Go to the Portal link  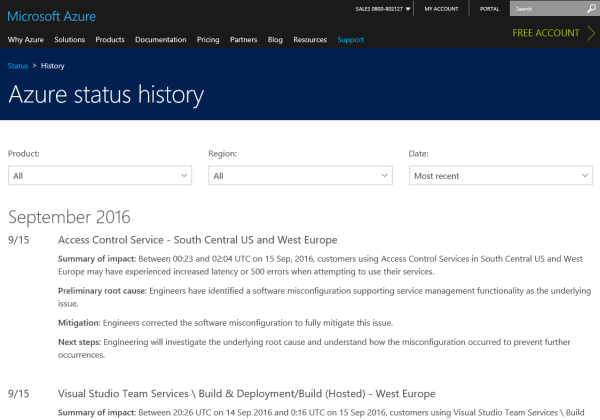tap(490, 9)
